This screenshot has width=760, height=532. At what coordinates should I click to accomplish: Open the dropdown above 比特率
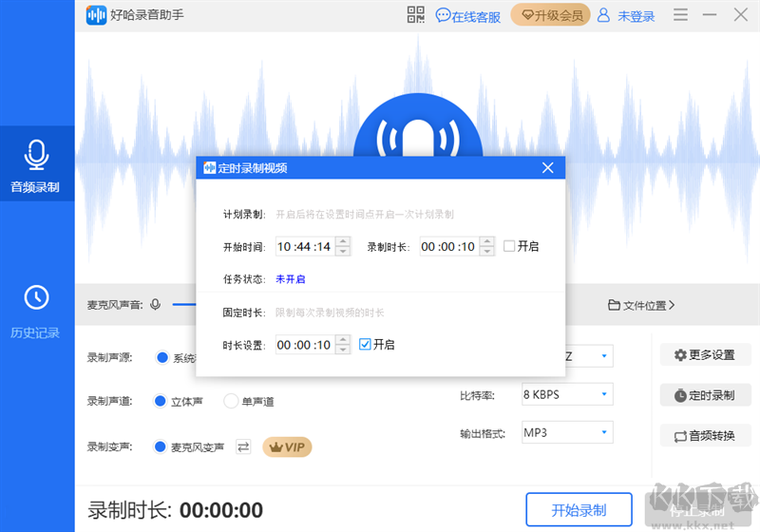[x=604, y=356]
